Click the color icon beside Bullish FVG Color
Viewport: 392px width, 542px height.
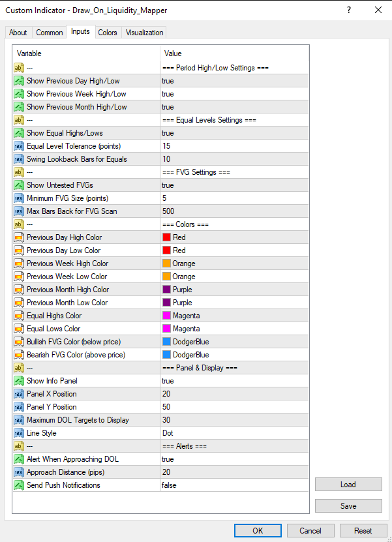(x=19, y=342)
